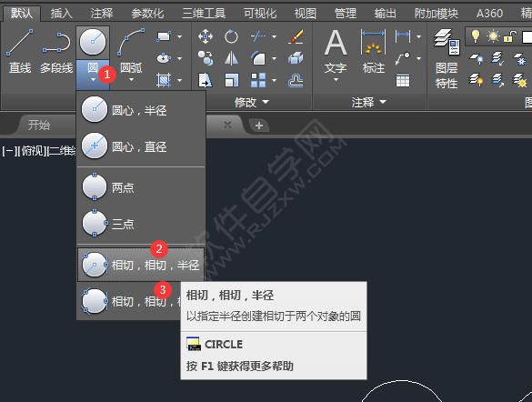
Task: Choose 两点 circle option
Action: coord(141,187)
